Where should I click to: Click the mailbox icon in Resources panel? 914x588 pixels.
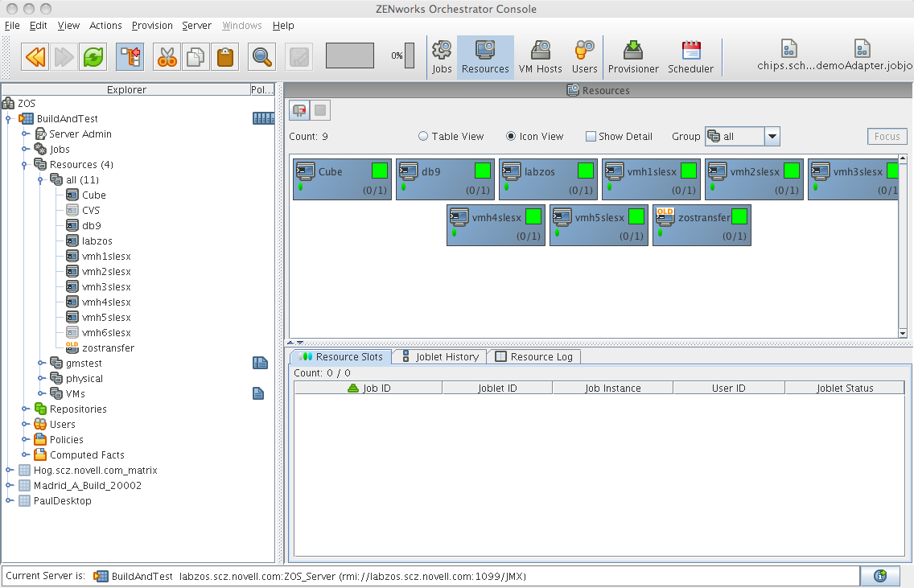(x=299, y=110)
